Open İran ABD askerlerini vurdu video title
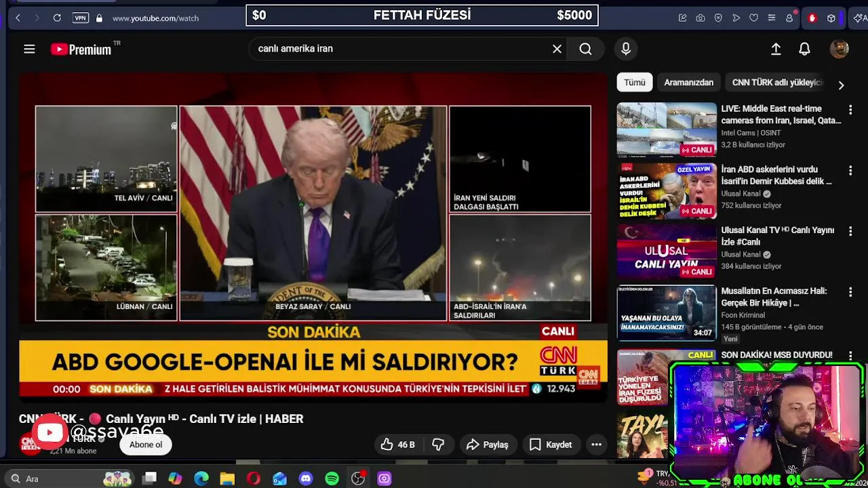This screenshot has width=868, height=488. [x=776, y=175]
